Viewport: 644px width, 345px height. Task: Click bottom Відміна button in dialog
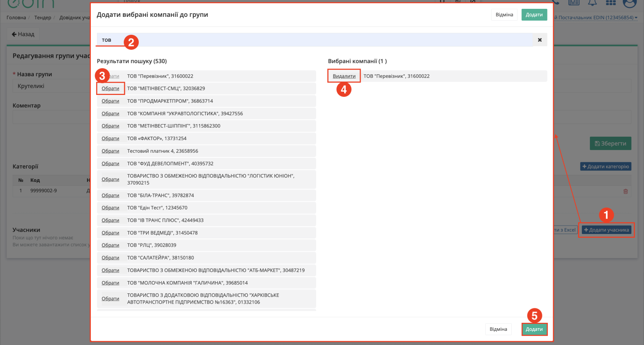(498, 329)
